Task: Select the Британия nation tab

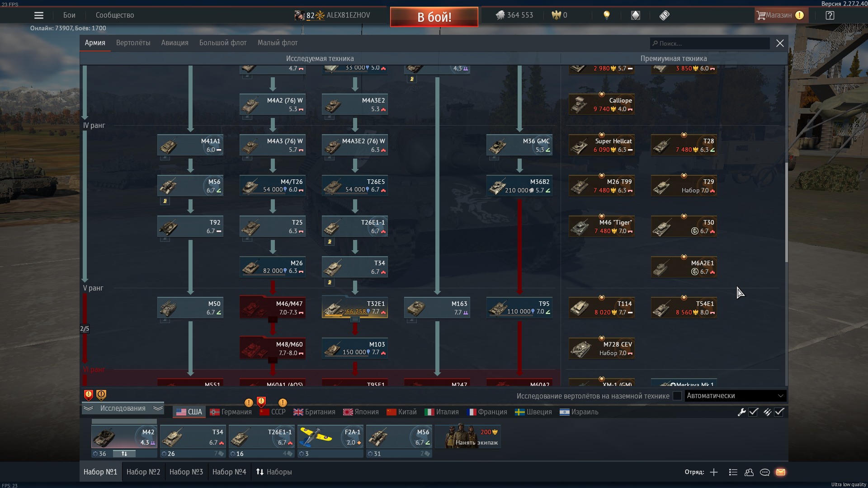Action: pos(314,412)
